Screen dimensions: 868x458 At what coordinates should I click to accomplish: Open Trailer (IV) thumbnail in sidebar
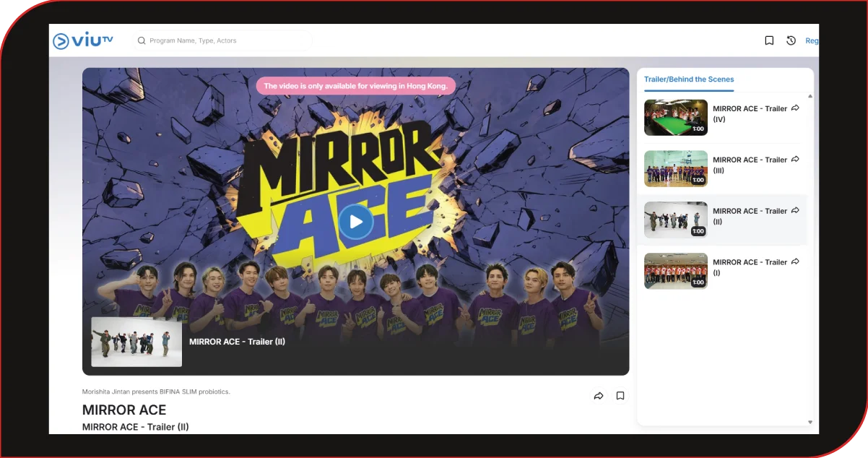pyautogui.click(x=676, y=117)
